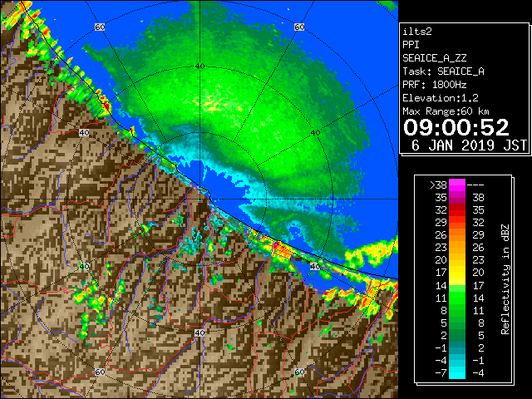Click the '-7' legend value

click(x=441, y=372)
